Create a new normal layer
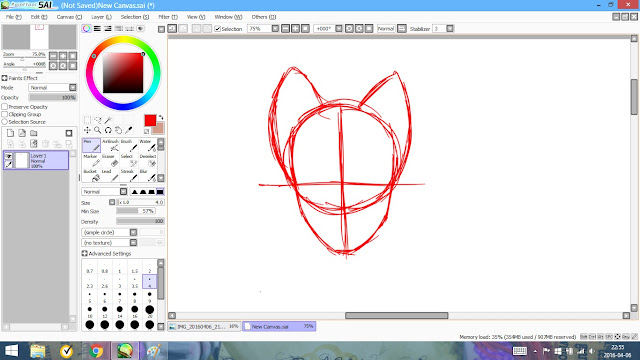This screenshot has height=360, width=640. tap(10, 133)
